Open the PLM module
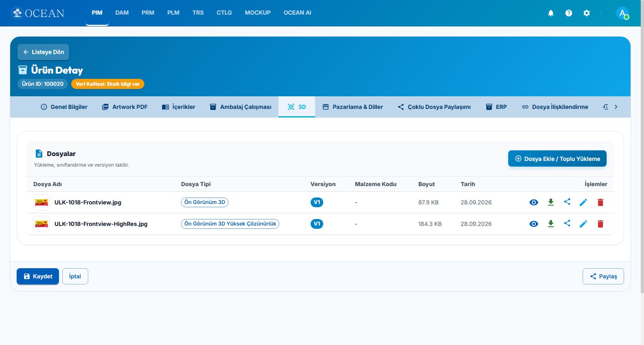This screenshot has width=644, height=345. (x=173, y=13)
